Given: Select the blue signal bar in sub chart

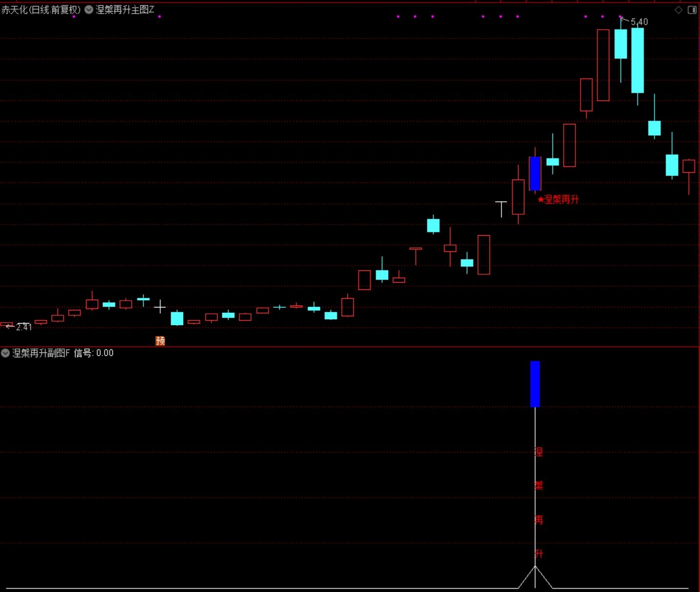Looking at the screenshot, I should click(x=535, y=384).
